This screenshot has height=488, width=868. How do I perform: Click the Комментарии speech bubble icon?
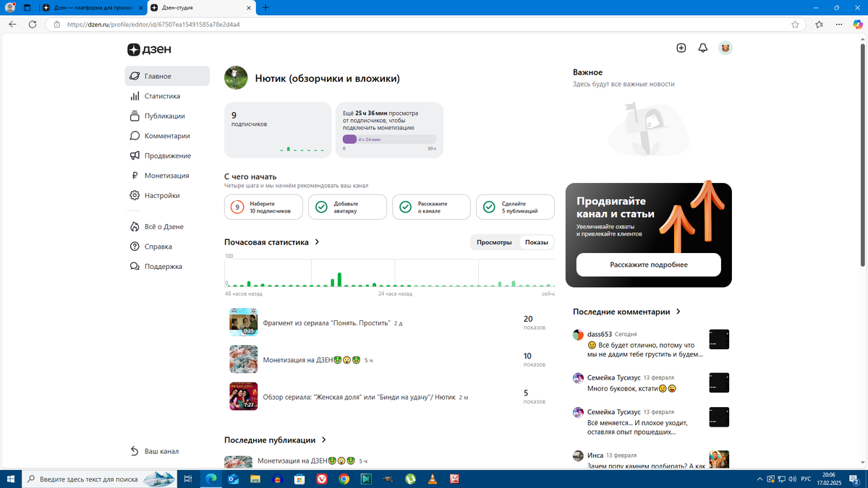(x=135, y=136)
